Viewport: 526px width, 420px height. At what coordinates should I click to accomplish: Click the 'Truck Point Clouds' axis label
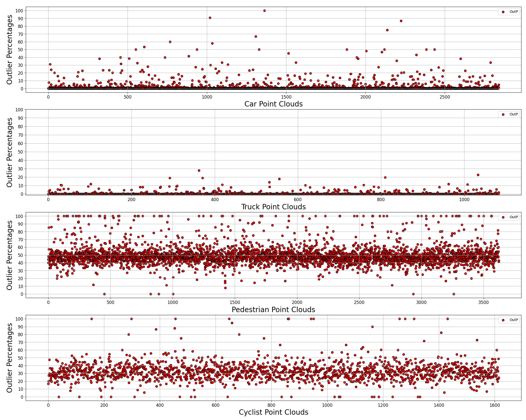coord(274,207)
